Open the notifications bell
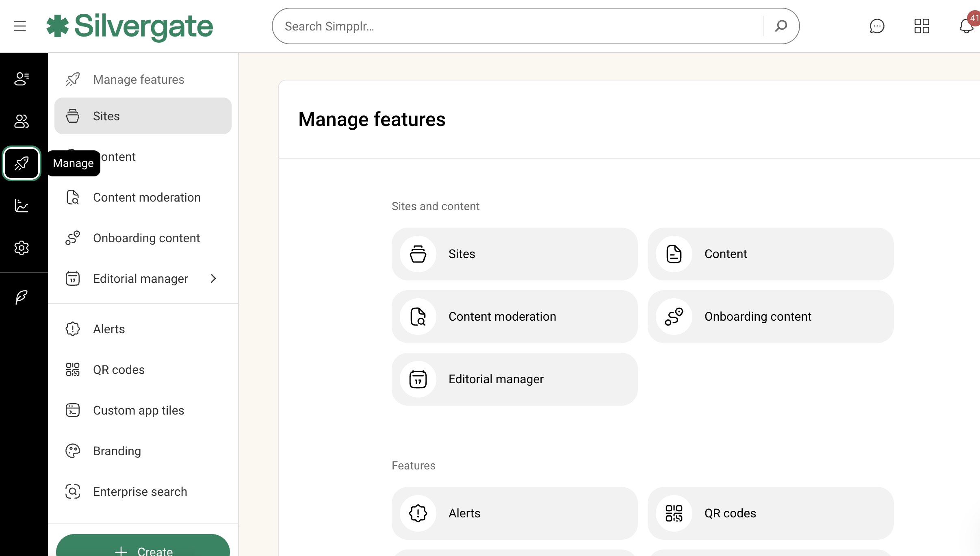Image resolution: width=980 pixels, height=556 pixels. click(966, 26)
